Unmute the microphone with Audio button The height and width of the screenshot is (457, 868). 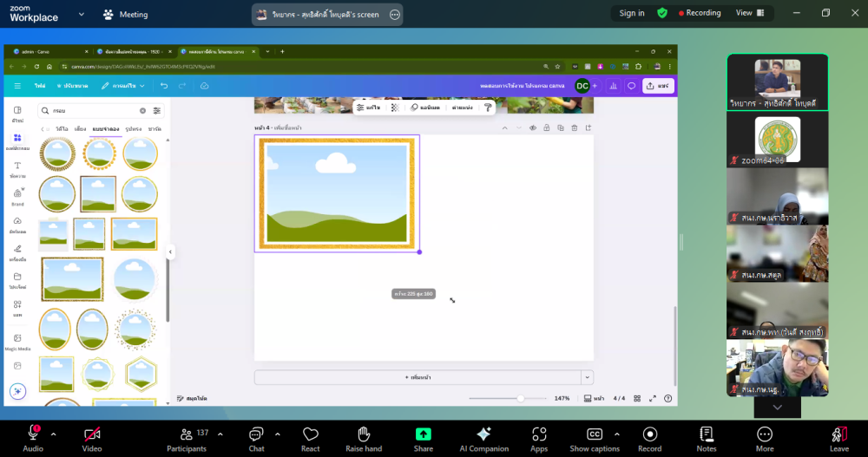(33, 434)
